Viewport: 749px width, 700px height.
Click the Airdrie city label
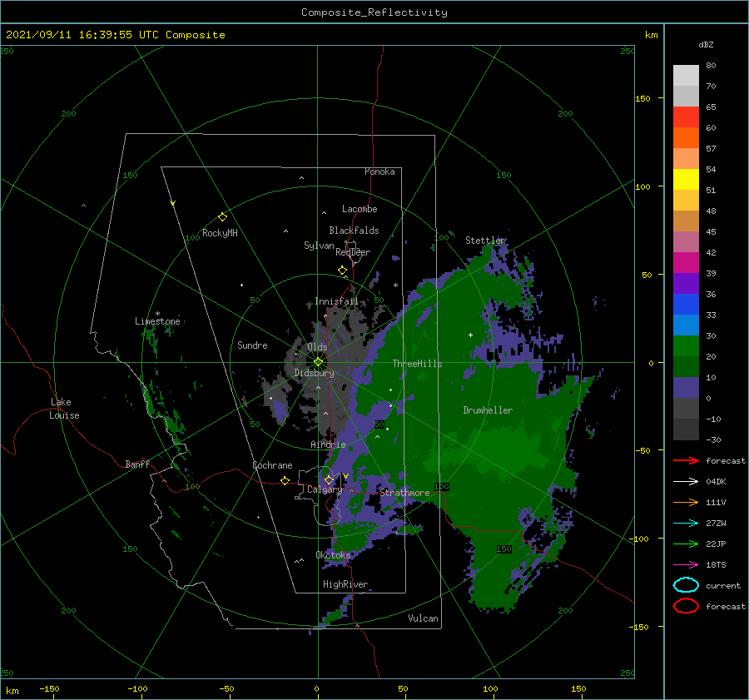click(328, 444)
